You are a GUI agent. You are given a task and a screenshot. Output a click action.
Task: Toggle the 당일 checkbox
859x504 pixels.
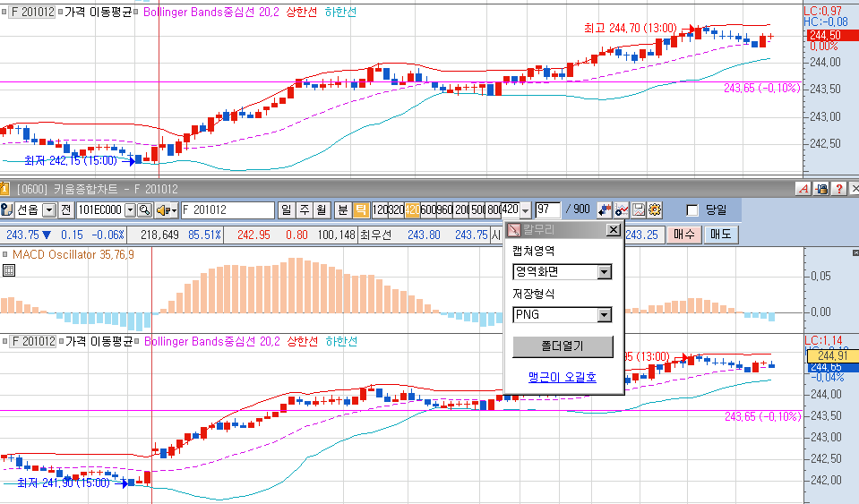[x=692, y=210]
